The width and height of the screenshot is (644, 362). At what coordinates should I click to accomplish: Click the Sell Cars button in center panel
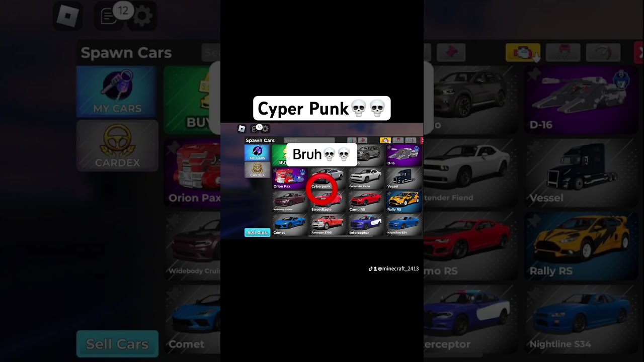(x=257, y=232)
